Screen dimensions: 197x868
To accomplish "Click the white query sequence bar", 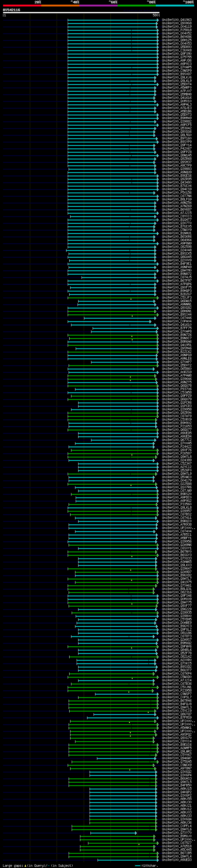I will [81, 13].
